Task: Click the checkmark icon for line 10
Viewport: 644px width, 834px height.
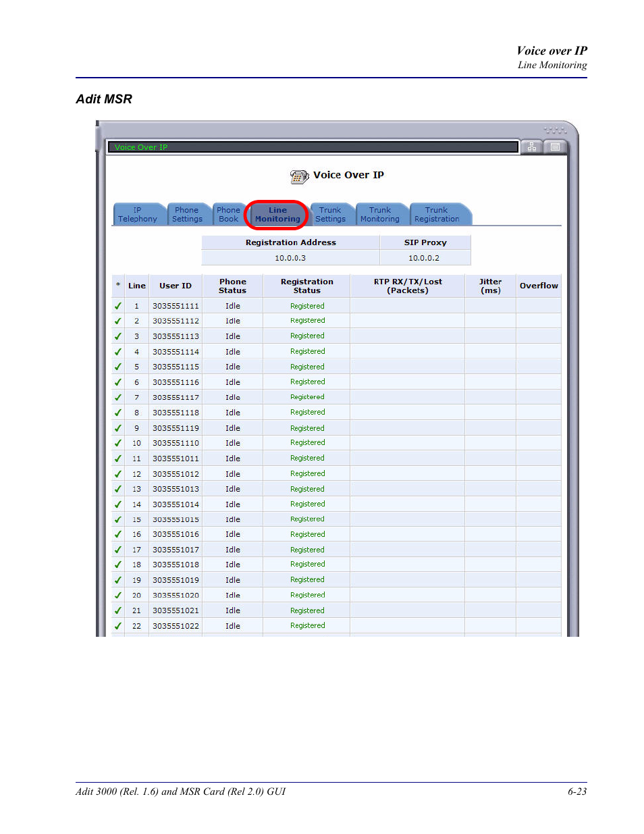Action: 118,443
